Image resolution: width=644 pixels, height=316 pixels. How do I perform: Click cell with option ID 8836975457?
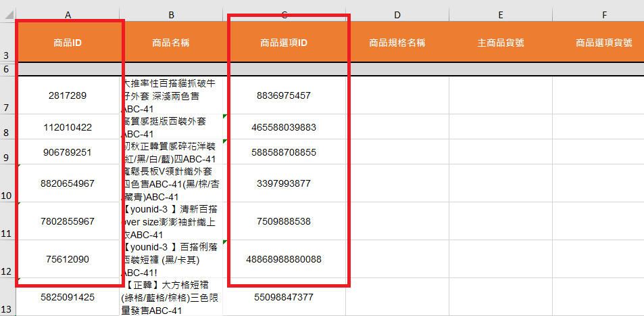[284, 95]
